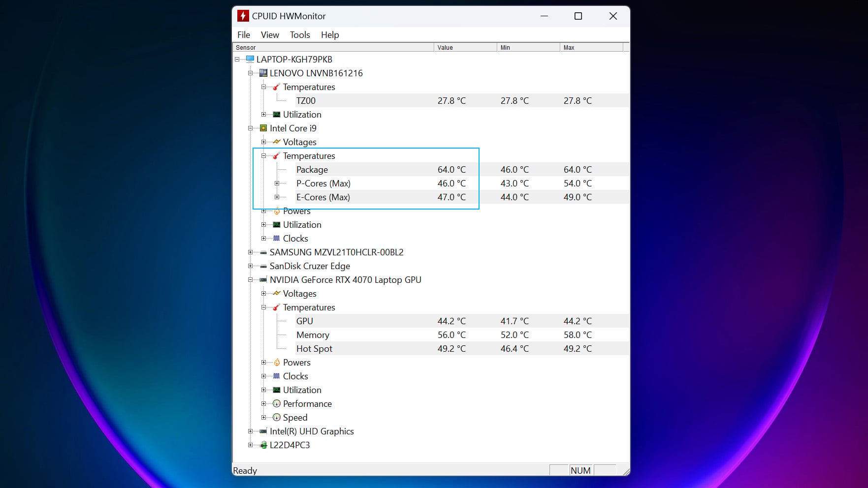Expand the Performance node under NVIDIA GPU
868x488 pixels.
[263, 403]
